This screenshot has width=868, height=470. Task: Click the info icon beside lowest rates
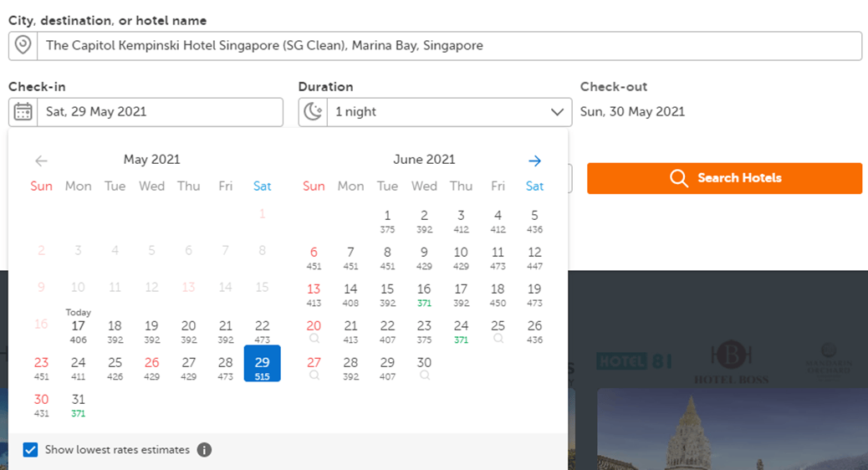point(204,450)
